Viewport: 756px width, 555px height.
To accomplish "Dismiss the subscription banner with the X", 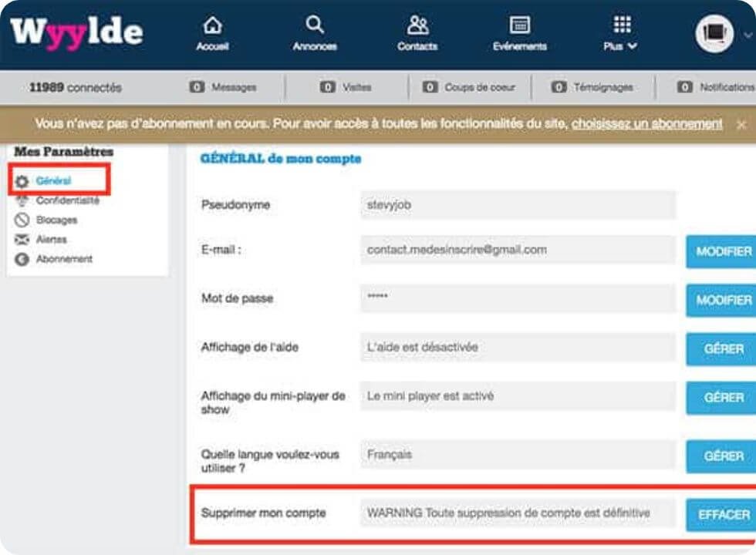I will (x=741, y=123).
